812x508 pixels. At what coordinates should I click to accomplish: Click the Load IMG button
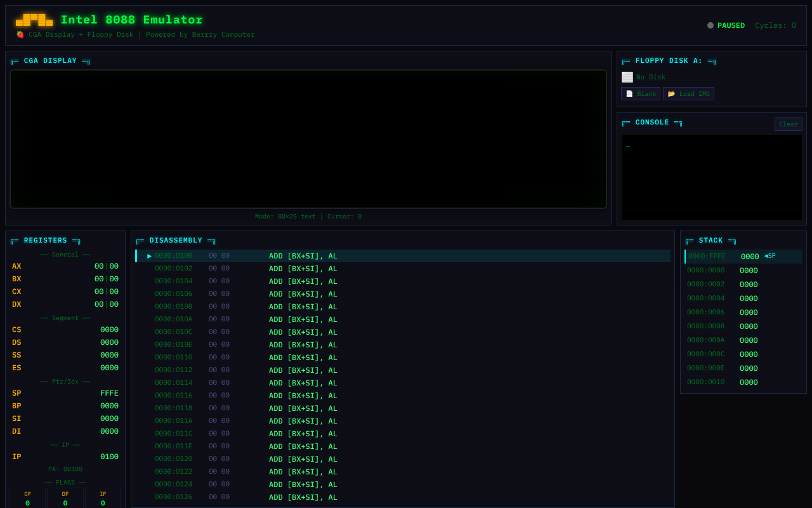[688, 94]
